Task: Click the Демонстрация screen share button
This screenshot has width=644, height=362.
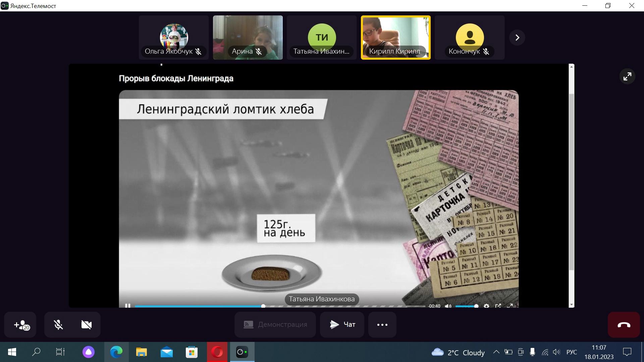Action: (x=275, y=324)
